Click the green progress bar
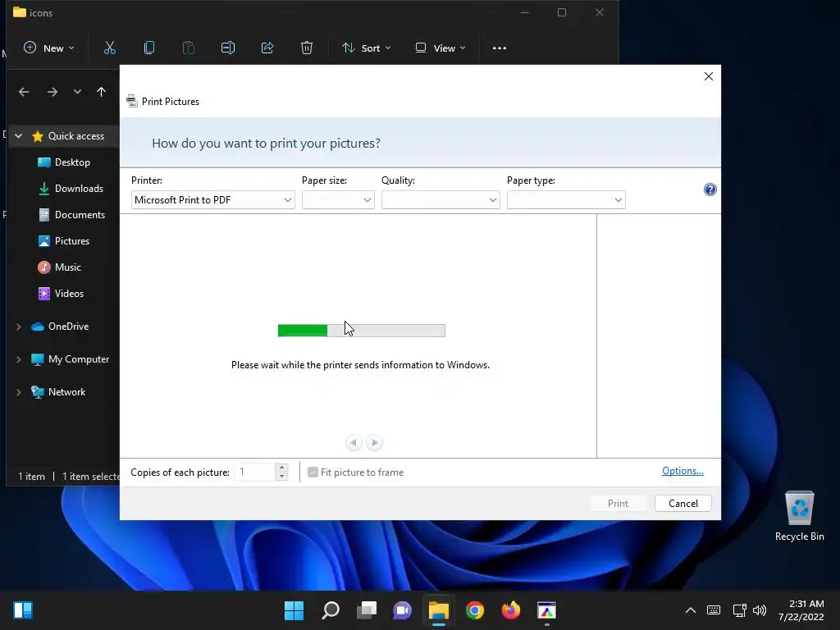Viewport: 840px width, 630px height. point(361,331)
